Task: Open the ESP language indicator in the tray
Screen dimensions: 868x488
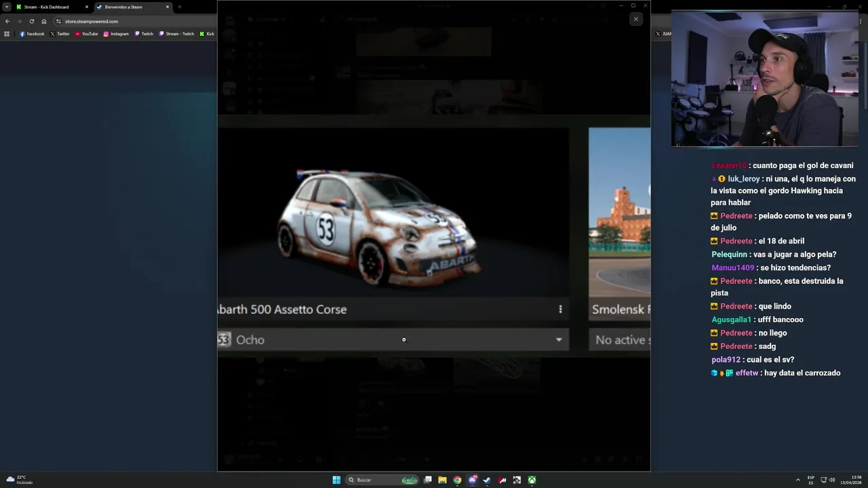Action: 811,480
